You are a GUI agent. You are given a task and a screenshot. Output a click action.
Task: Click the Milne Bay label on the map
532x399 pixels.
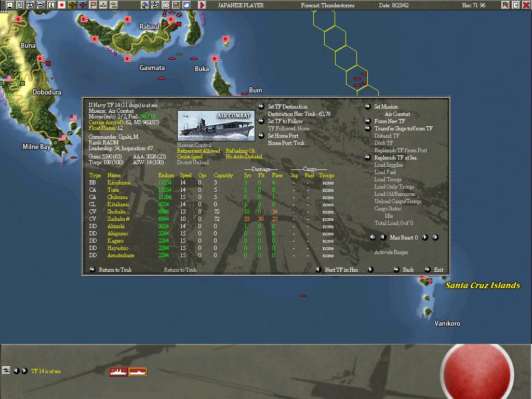coord(36,147)
